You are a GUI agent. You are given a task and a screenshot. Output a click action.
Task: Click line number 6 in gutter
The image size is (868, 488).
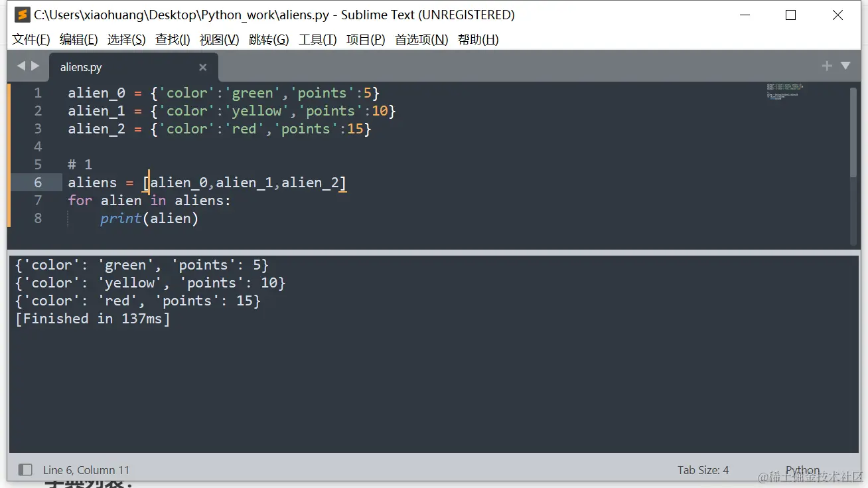click(38, 183)
